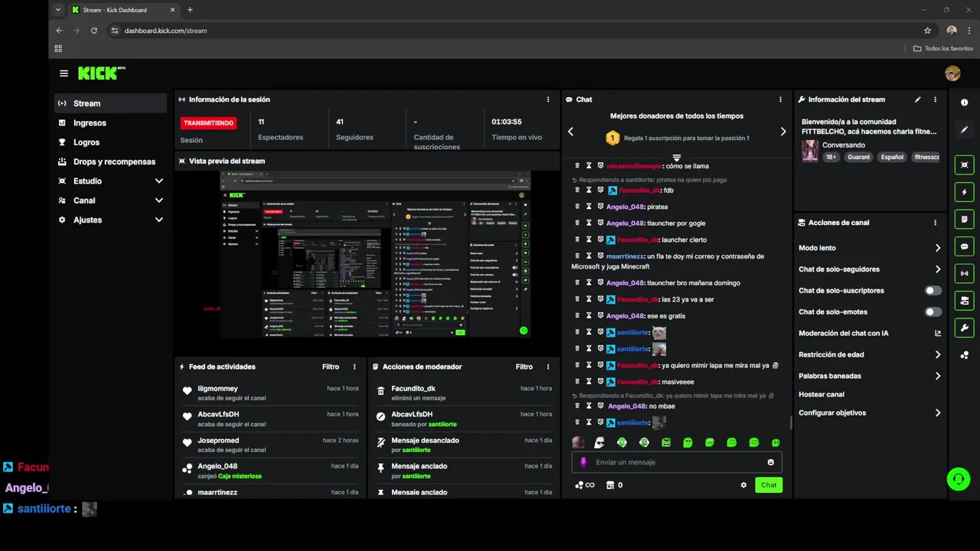Edit stream info with the pencil in the panel header

point(917,99)
